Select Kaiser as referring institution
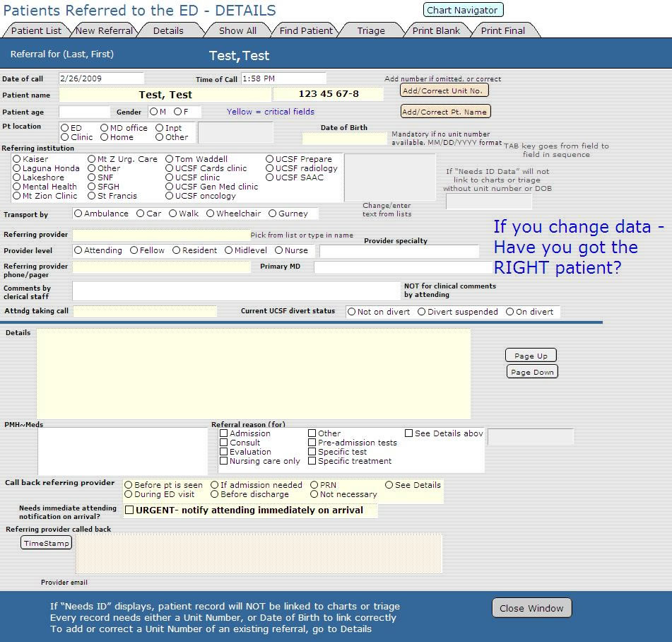672x642 pixels. 17,159
